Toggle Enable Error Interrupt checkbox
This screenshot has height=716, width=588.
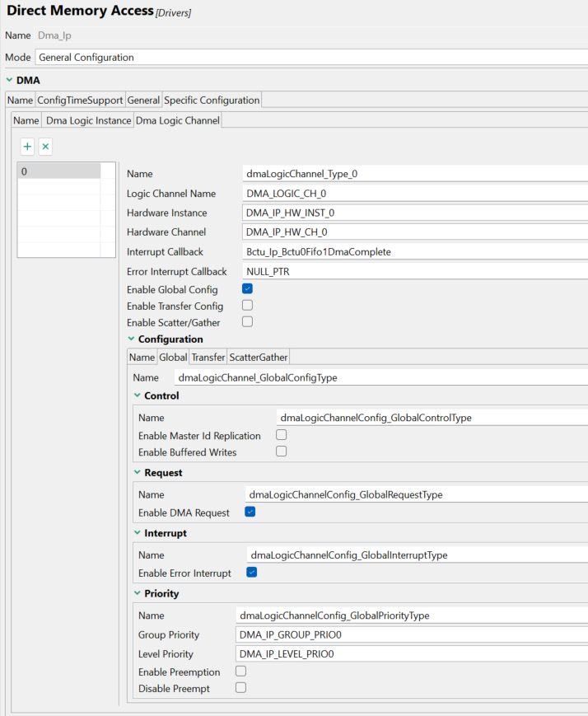251,572
